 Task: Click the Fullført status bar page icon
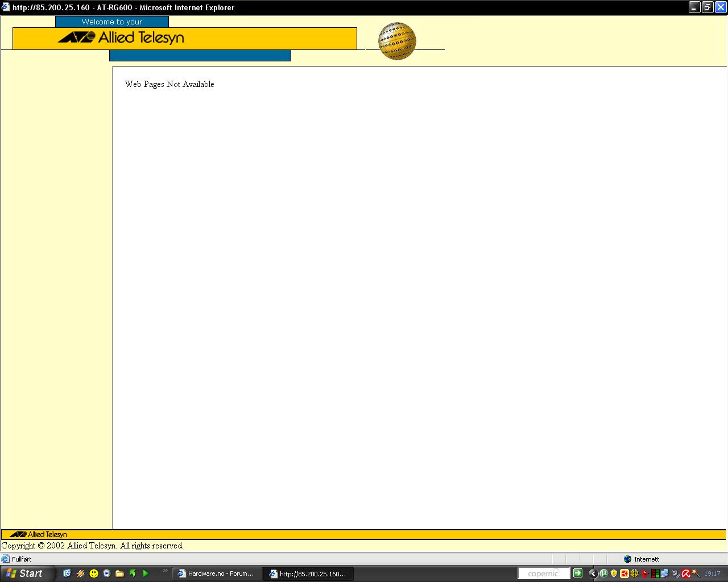[6, 559]
